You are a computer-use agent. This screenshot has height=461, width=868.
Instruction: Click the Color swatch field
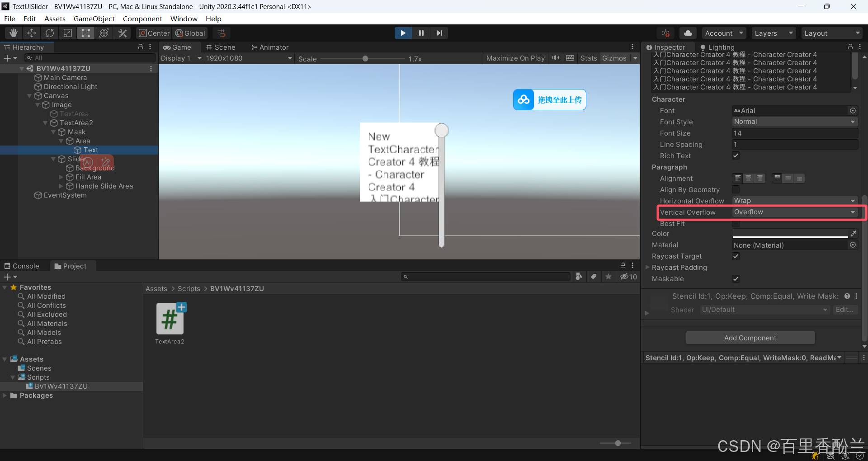click(x=790, y=234)
